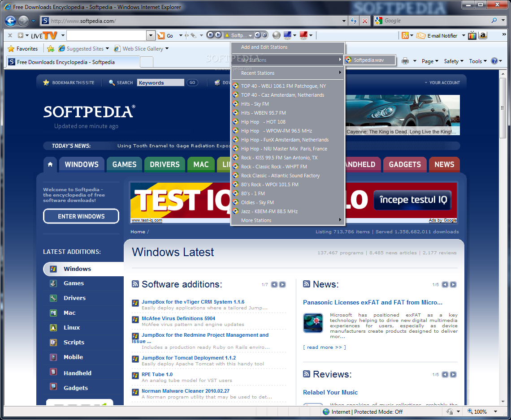Switch to the GAMES tab on Softpedia
511x420 pixels.
coord(124,164)
